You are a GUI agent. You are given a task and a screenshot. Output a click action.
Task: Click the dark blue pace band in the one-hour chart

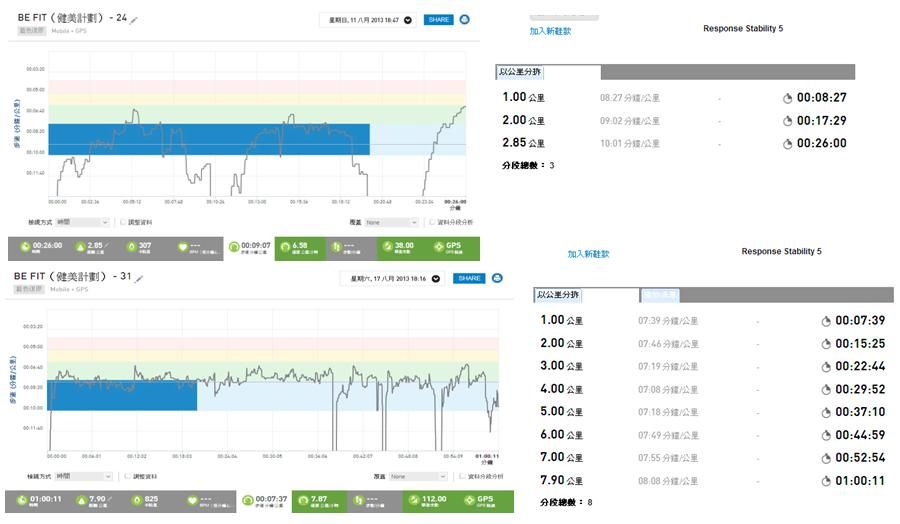click(x=122, y=395)
